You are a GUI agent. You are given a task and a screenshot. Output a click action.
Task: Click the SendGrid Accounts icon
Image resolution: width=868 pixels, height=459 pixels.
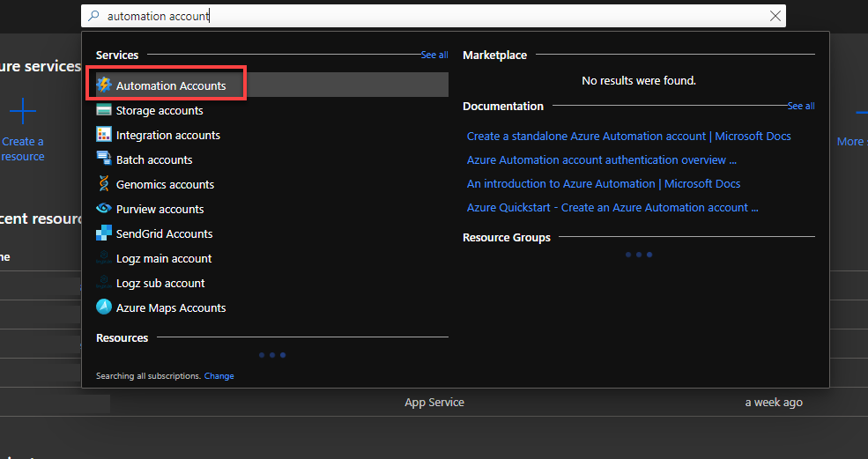pyautogui.click(x=103, y=233)
